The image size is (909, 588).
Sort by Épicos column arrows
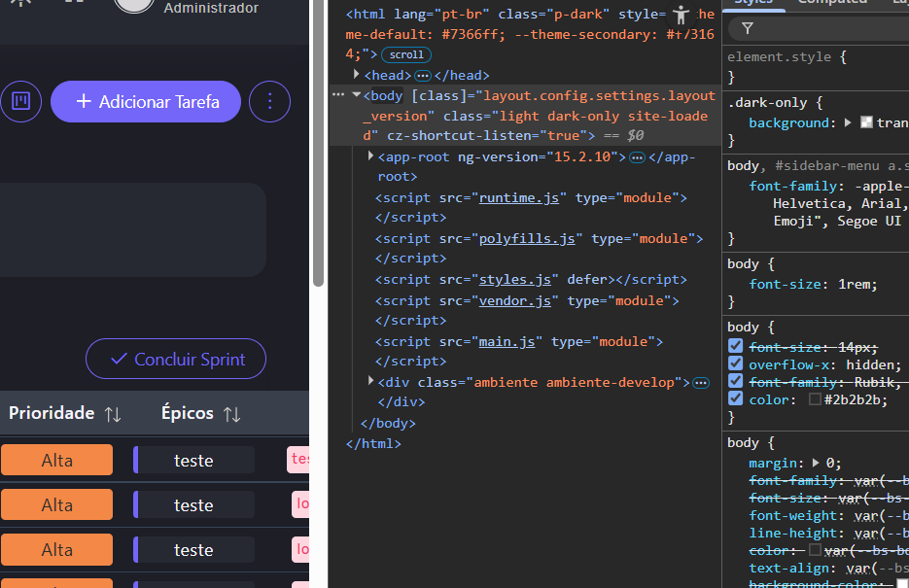point(231,414)
